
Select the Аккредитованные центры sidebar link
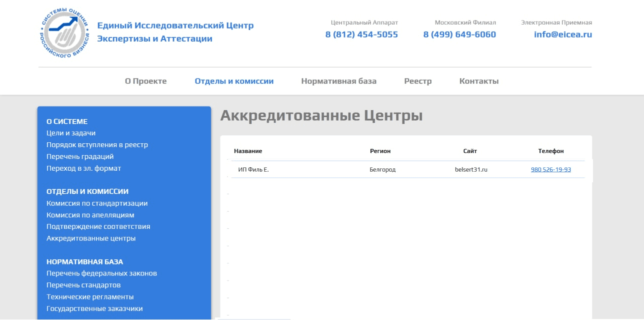[x=91, y=238]
